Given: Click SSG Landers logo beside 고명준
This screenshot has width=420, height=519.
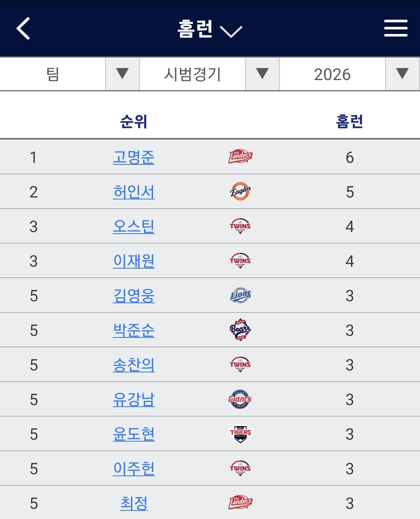Looking at the screenshot, I should pos(240,157).
